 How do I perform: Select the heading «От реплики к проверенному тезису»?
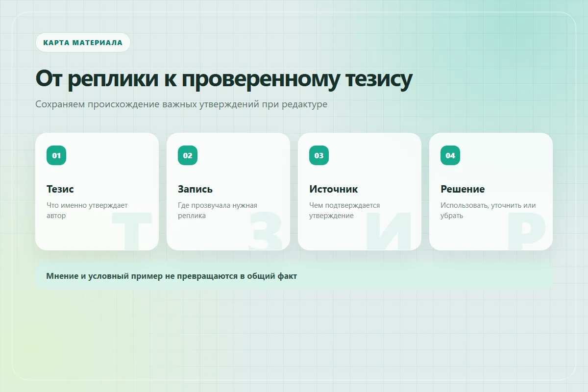(224, 79)
